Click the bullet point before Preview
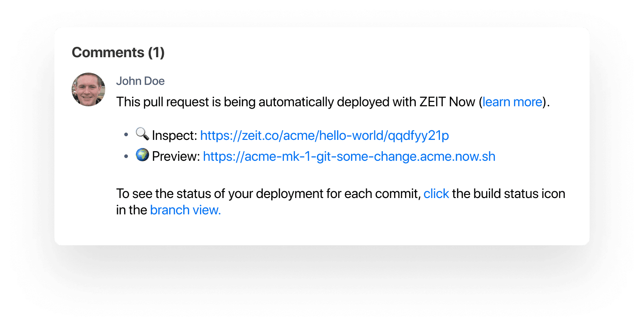Viewport: 644px width, 327px height. (x=127, y=156)
